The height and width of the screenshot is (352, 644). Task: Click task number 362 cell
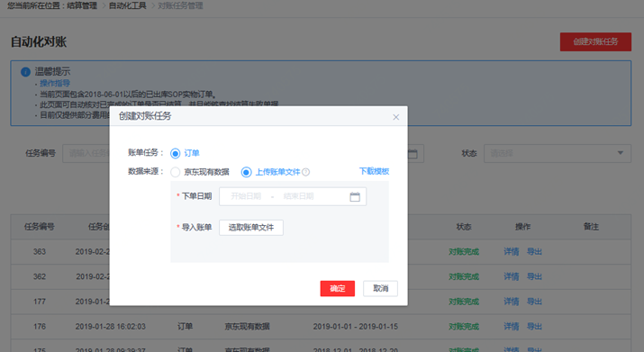click(40, 277)
